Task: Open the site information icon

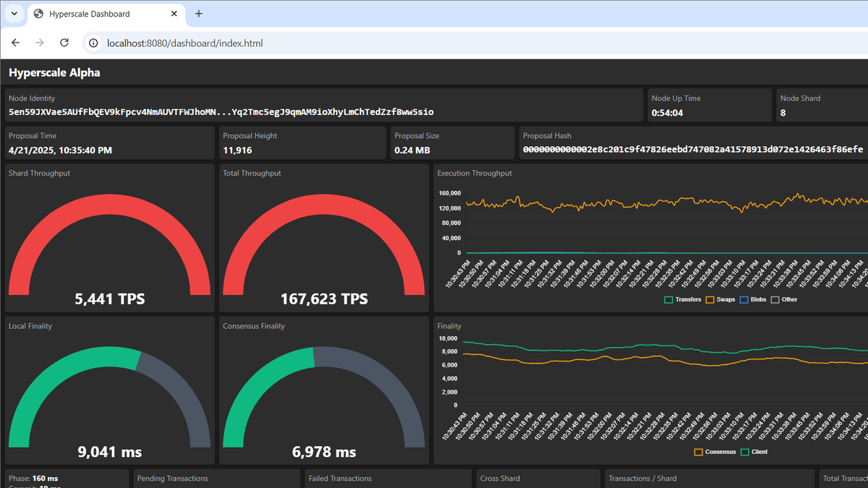Action: coord(93,43)
